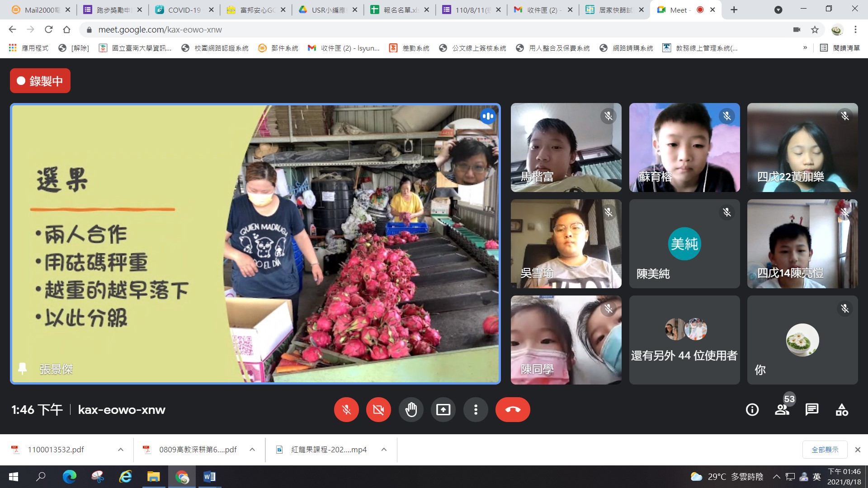The width and height of the screenshot is (868, 488).
Task: Click the camera permission icon in address bar
Action: (797, 29)
